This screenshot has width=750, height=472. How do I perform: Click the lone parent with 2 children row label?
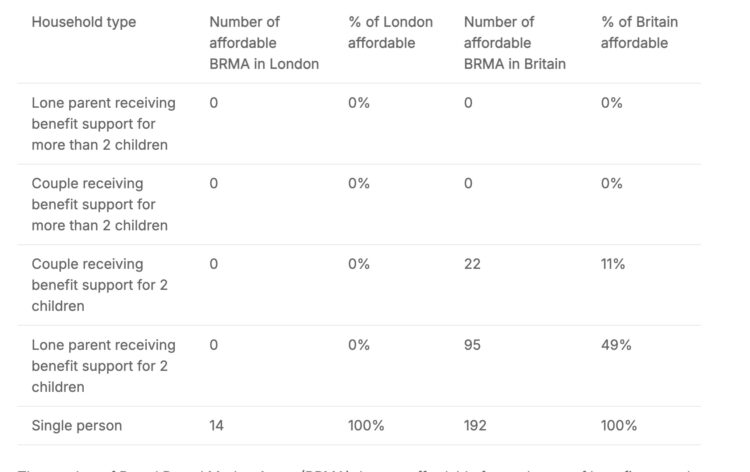(104, 365)
